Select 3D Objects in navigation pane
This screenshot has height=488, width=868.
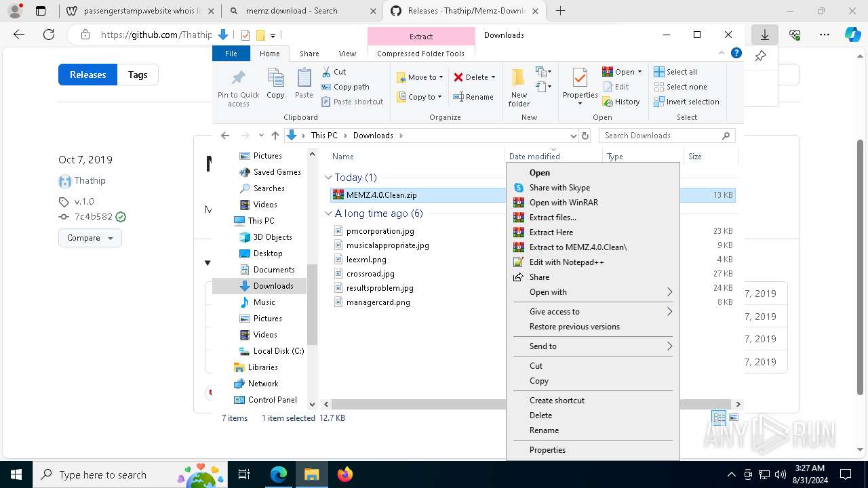click(272, 237)
